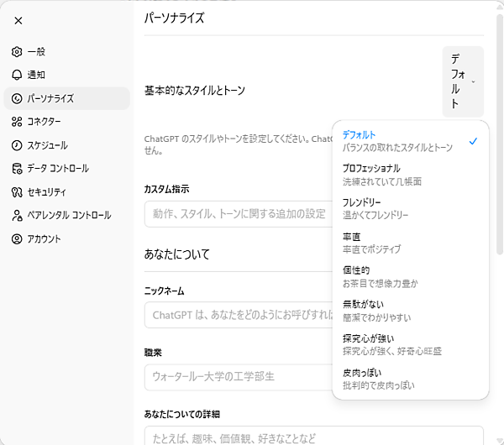Click the スケジュール clock icon
504x445 pixels.
(17, 145)
